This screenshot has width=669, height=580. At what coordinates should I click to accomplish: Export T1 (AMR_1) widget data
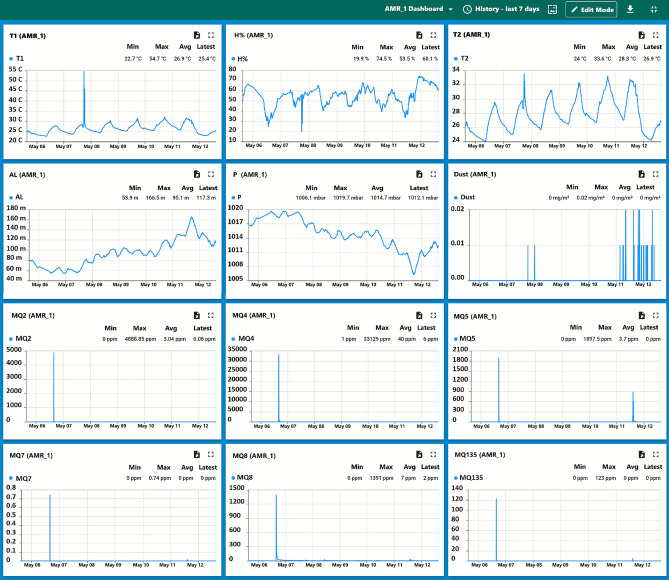click(197, 35)
